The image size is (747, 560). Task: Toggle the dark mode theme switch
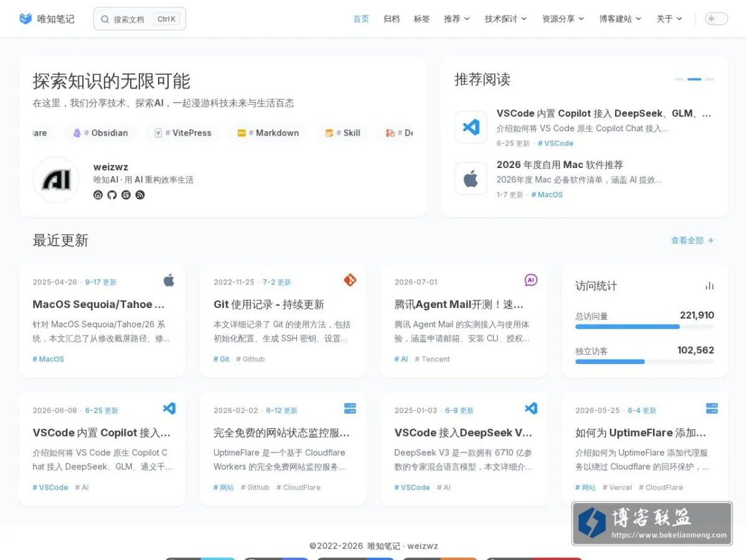[716, 19]
